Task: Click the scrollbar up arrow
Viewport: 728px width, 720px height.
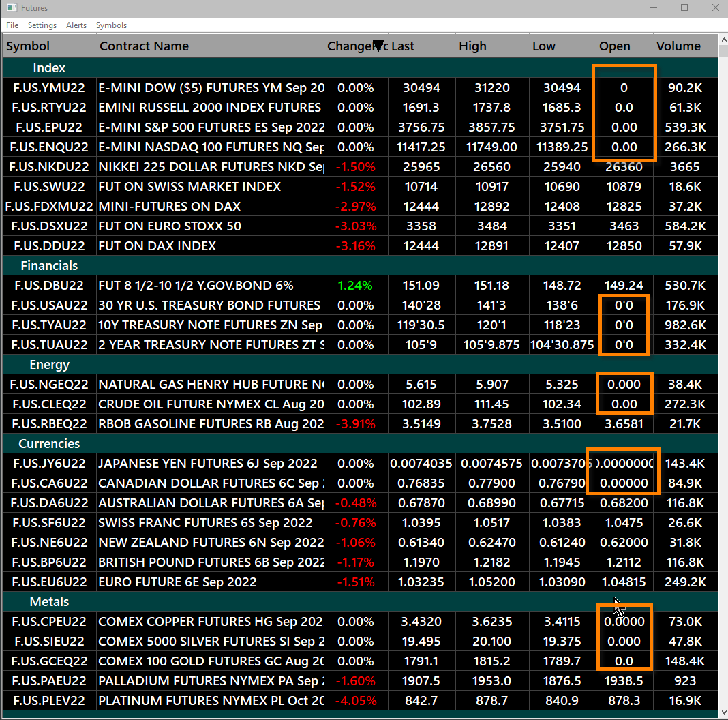Action: (x=723, y=40)
